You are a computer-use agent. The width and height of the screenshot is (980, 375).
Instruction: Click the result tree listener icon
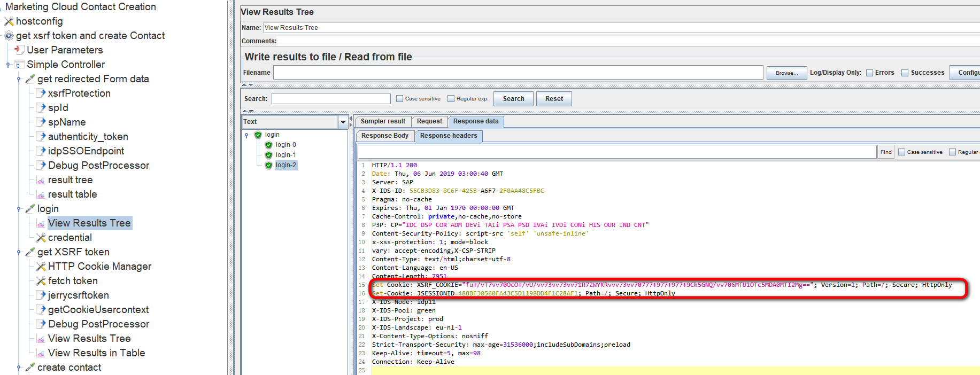point(41,180)
